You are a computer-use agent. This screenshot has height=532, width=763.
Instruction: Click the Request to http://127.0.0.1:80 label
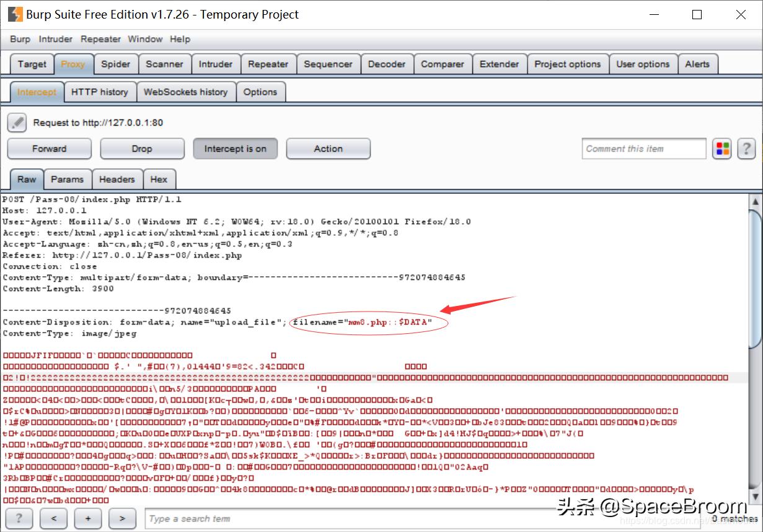pos(98,123)
